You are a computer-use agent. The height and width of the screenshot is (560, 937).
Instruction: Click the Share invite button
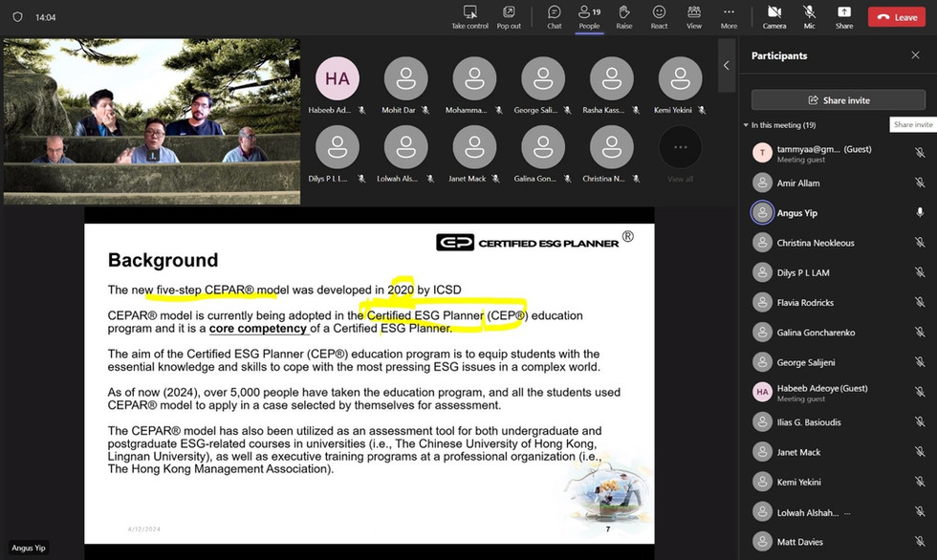(838, 100)
